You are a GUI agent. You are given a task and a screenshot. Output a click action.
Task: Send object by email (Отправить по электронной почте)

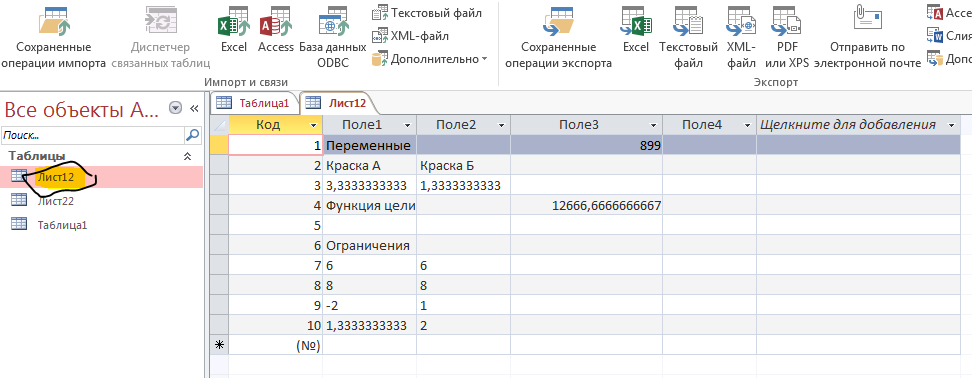pyautogui.click(x=868, y=37)
